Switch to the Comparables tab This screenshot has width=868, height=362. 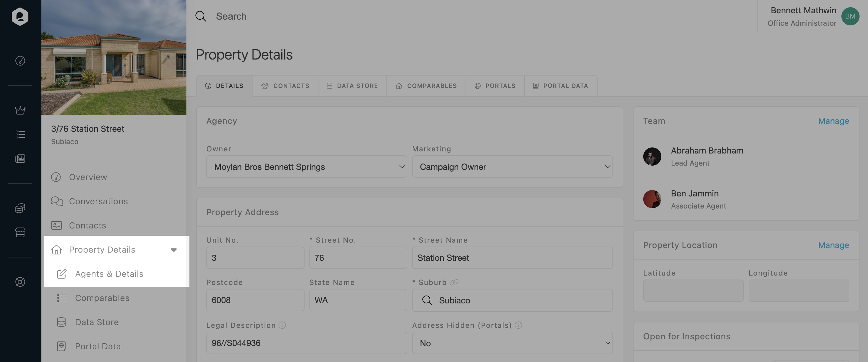pyautogui.click(x=426, y=86)
